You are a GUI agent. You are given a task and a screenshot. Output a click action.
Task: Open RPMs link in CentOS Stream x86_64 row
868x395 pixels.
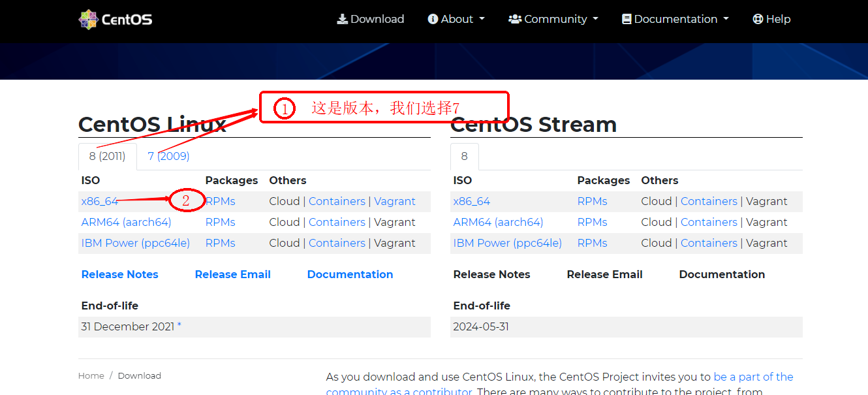592,201
